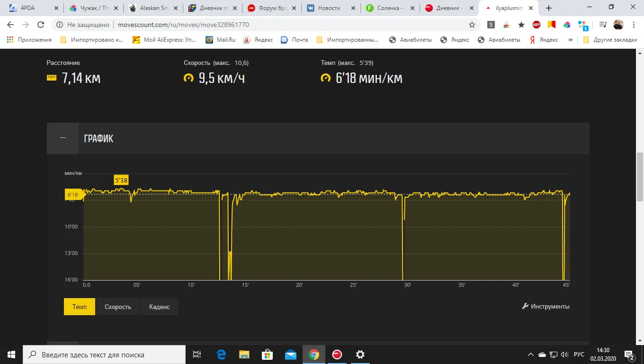Click the distance value 7,14 км
Viewport: 644px width, 364px height.
81,78
